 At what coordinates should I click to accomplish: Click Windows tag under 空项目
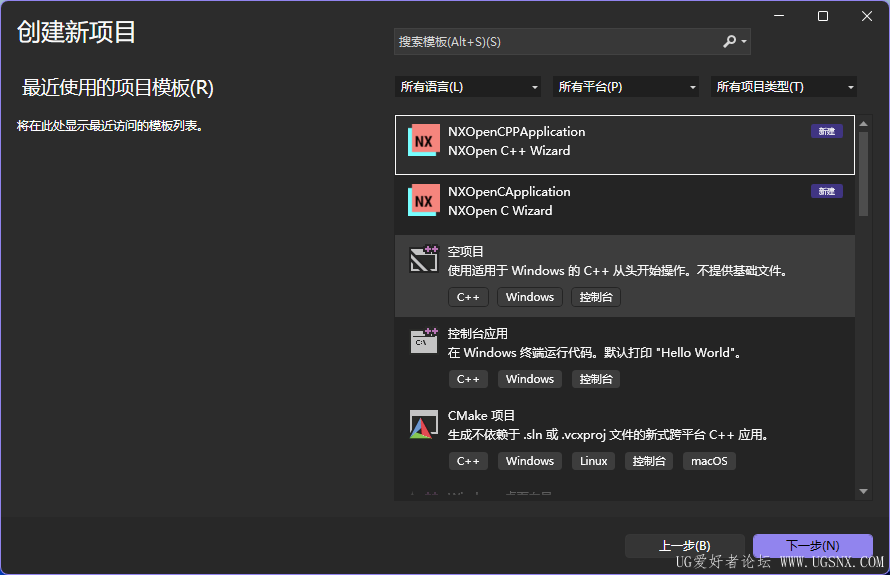coord(530,297)
